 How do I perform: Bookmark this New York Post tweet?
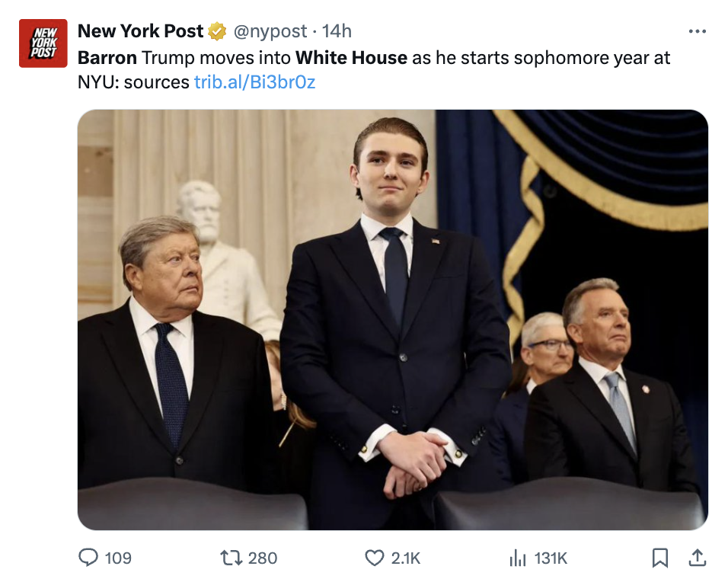click(x=660, y=558)
